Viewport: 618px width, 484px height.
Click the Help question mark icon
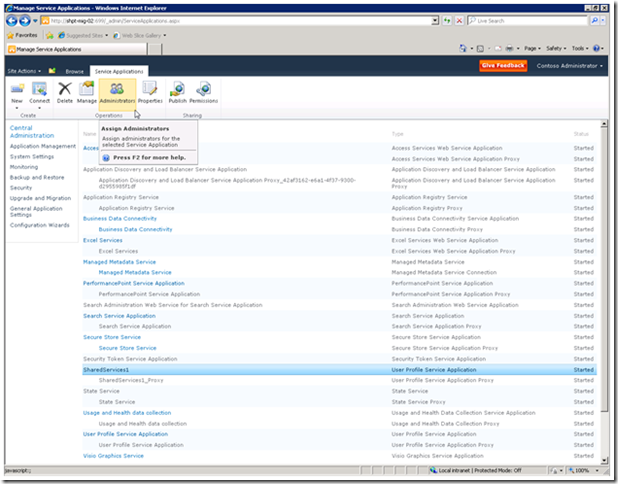[x=596, y=48]
